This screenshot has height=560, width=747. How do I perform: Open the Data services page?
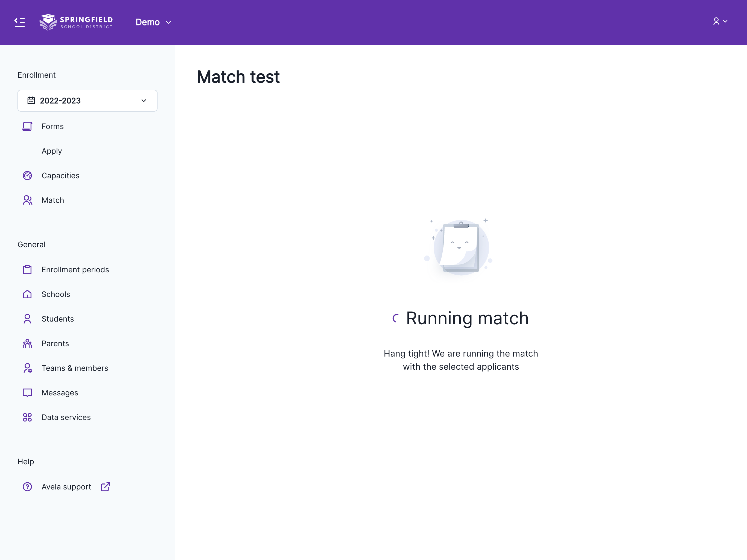click(66, 417)
